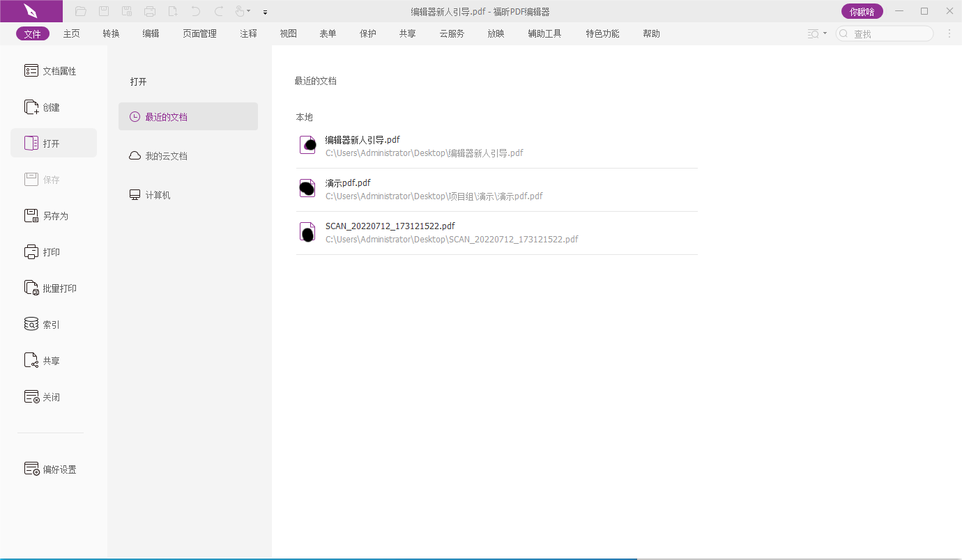Open the customize quick access toolbar dropdown
Image resolution: width=962 pixels, height=560 pixels.
pyautogui.click(x=265, y=12)
